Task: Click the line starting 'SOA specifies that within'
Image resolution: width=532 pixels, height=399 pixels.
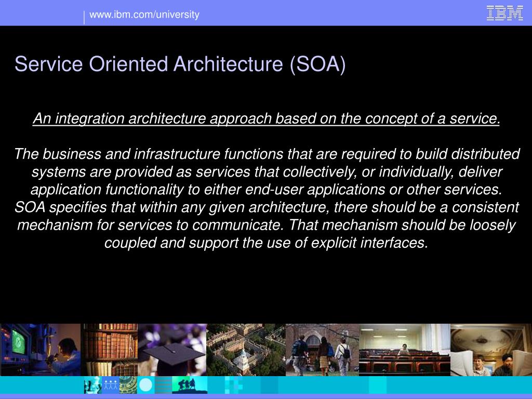Action: tap(267, 207)
